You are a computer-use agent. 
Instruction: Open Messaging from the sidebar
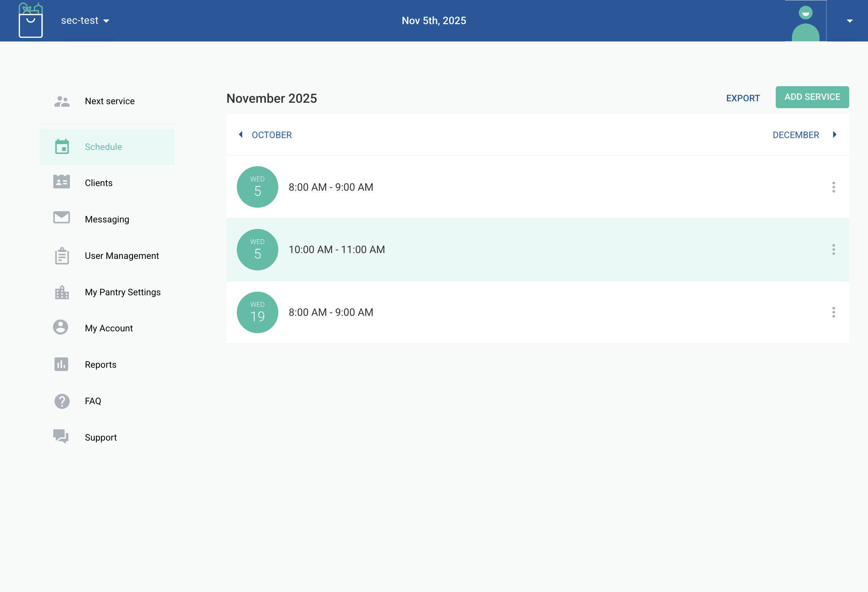(x=107, y=219)
